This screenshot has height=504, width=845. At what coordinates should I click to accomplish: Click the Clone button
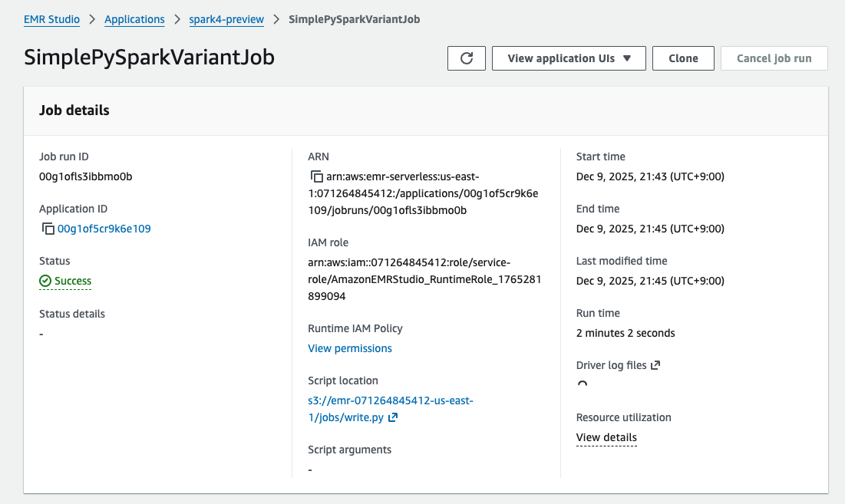(683, 58)
